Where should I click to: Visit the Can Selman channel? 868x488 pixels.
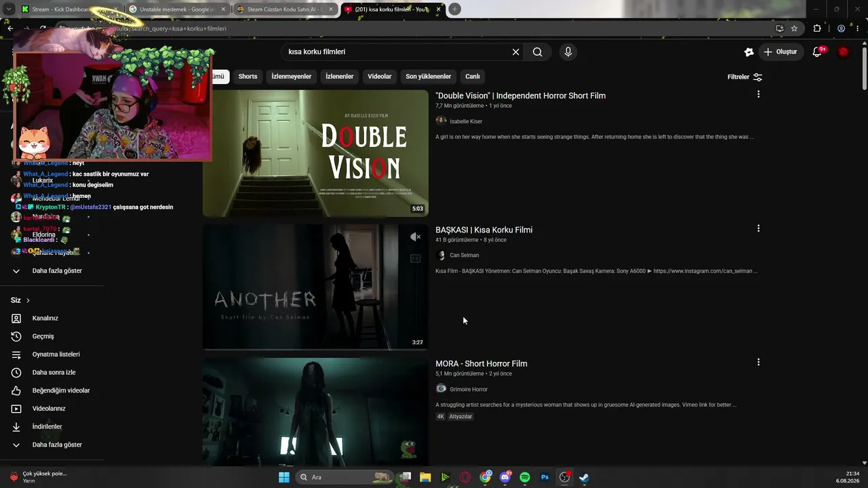click(465, 256)
